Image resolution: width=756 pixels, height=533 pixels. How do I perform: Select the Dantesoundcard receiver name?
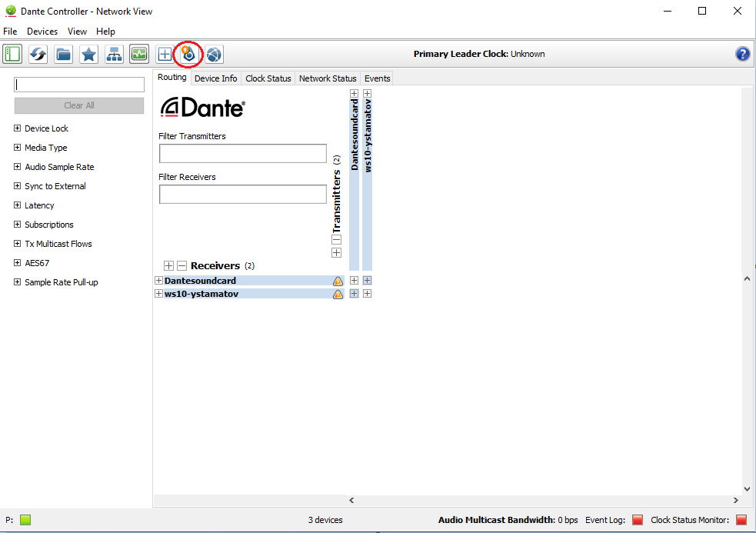click(x=200, y=281)
